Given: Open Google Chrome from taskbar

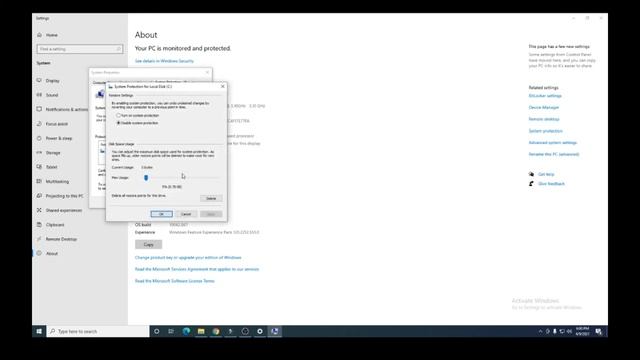Looking at the screenshot, I should (216, 331).
